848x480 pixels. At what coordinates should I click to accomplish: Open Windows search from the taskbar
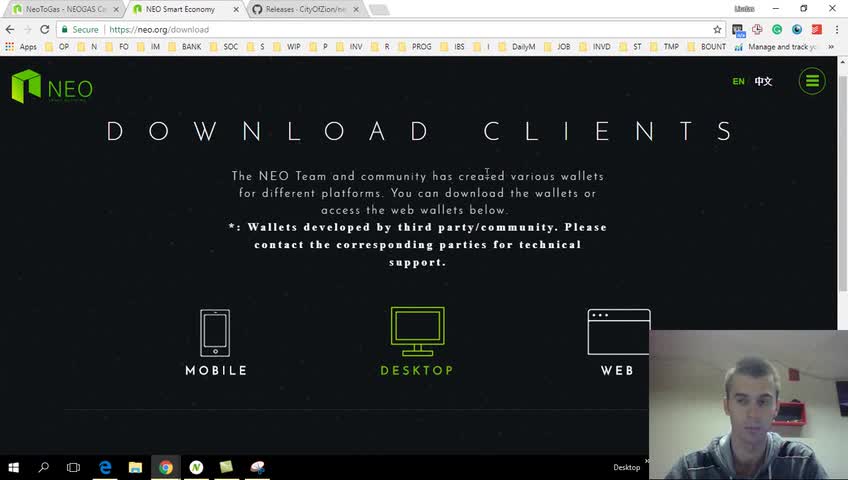click(x=44, y=467)
